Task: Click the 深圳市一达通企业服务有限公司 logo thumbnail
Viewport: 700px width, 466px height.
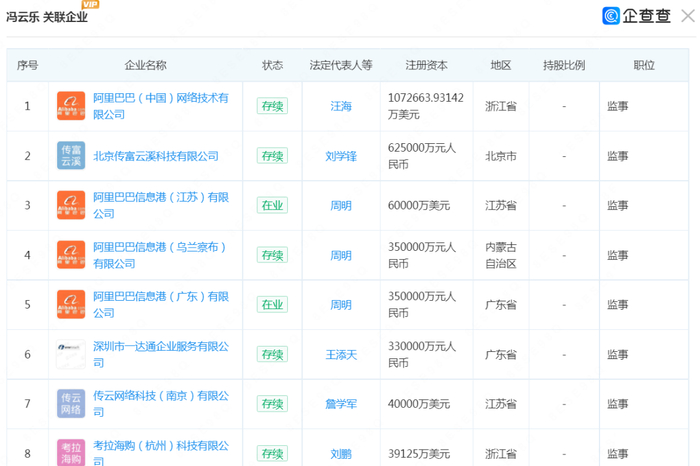Action: coord(71,354)
